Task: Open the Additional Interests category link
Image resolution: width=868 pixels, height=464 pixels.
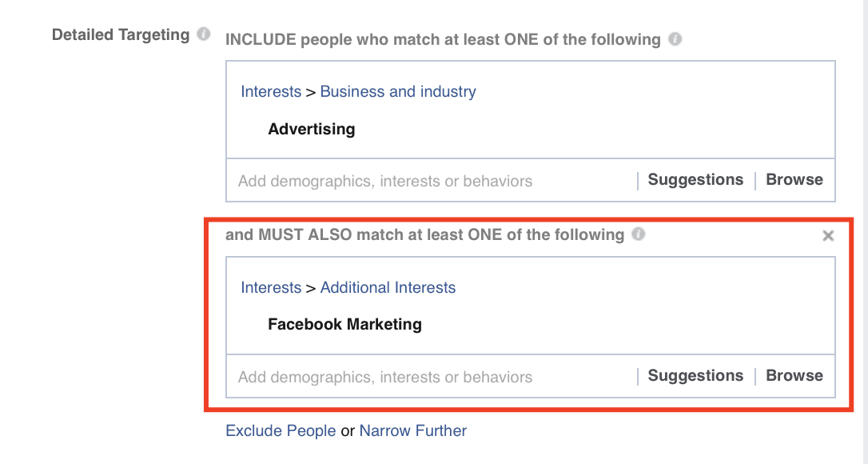Action: point(388,287)
